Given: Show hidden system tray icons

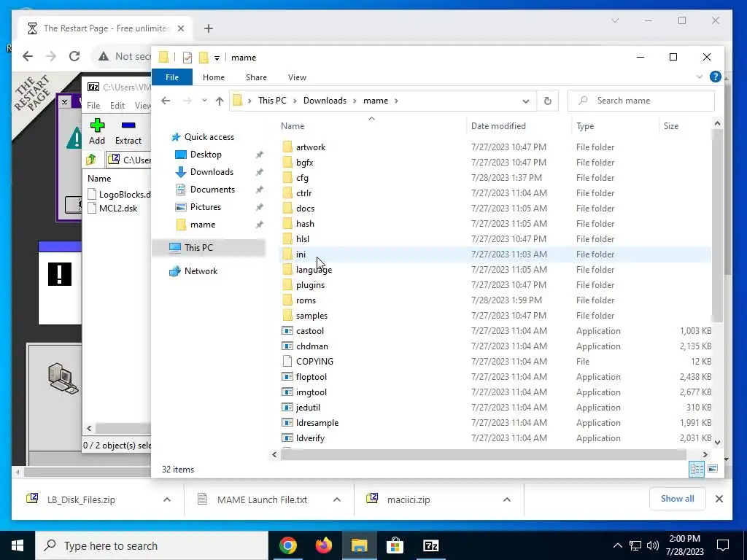Looking at the screenshot, I should [x=617, y=545].
